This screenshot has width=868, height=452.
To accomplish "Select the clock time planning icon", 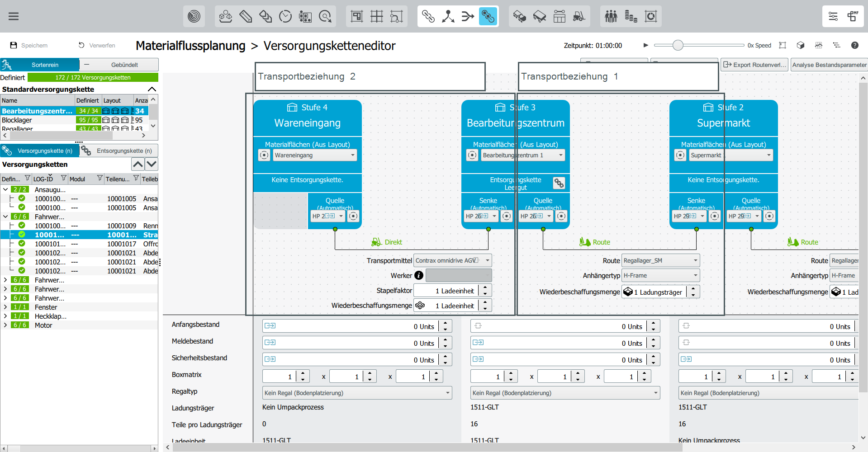I will pos(285,17).
